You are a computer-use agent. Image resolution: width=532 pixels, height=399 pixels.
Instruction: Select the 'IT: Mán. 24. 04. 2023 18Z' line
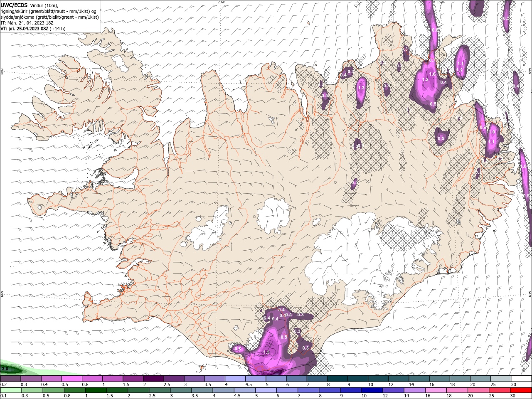[27, 23]
